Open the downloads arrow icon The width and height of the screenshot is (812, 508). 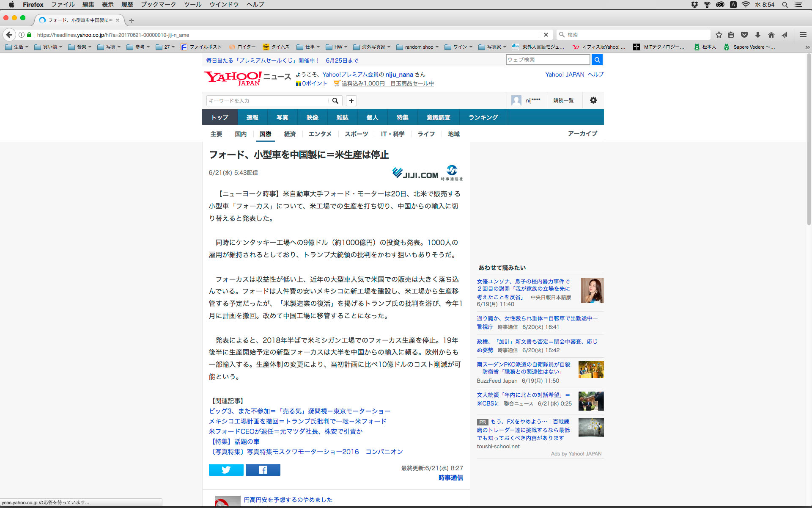758,35
